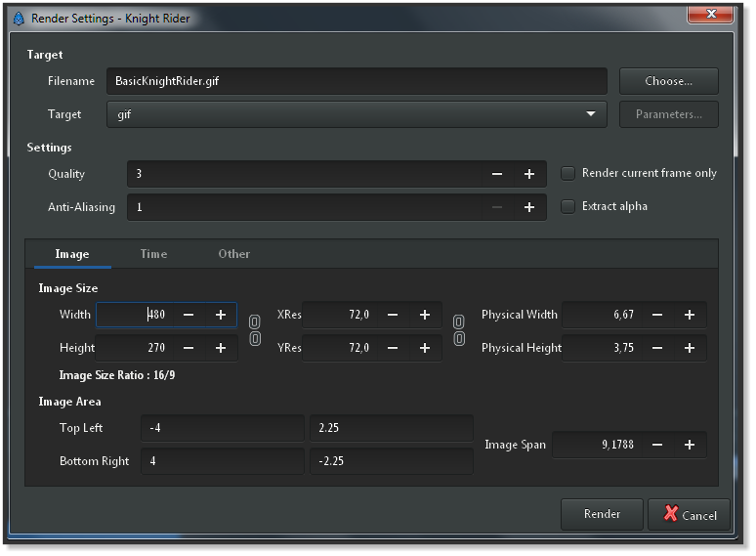Toggle the XRes-YRes link chain icon
This screenshot has height=556, width=756.
[459, 330]
